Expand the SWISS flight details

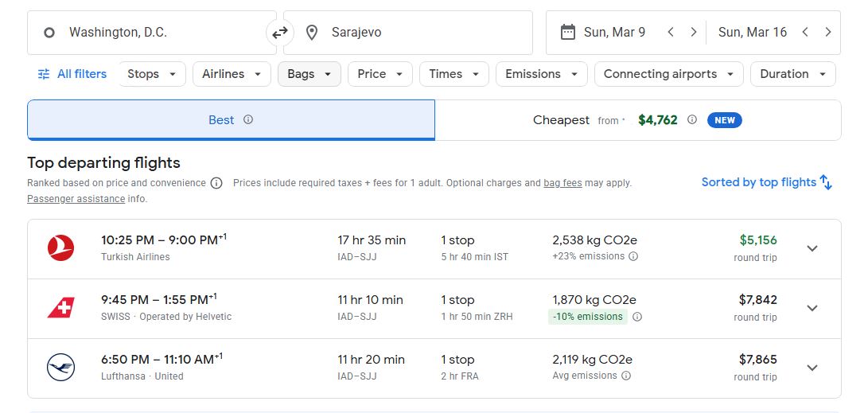[812, 308]
